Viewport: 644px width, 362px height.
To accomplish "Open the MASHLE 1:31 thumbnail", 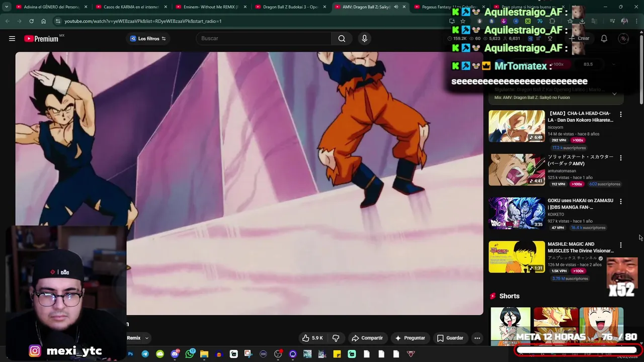I will point(517,257).
